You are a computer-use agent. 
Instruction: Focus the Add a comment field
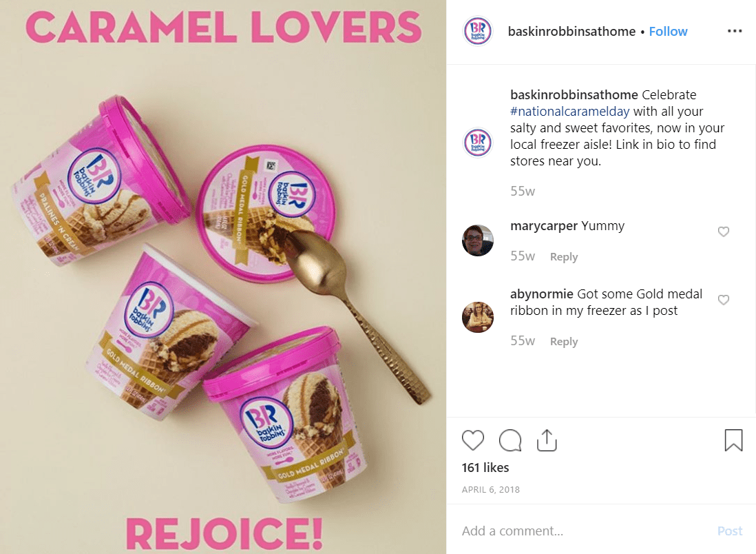pyautogui.click(x=583, y=531)
